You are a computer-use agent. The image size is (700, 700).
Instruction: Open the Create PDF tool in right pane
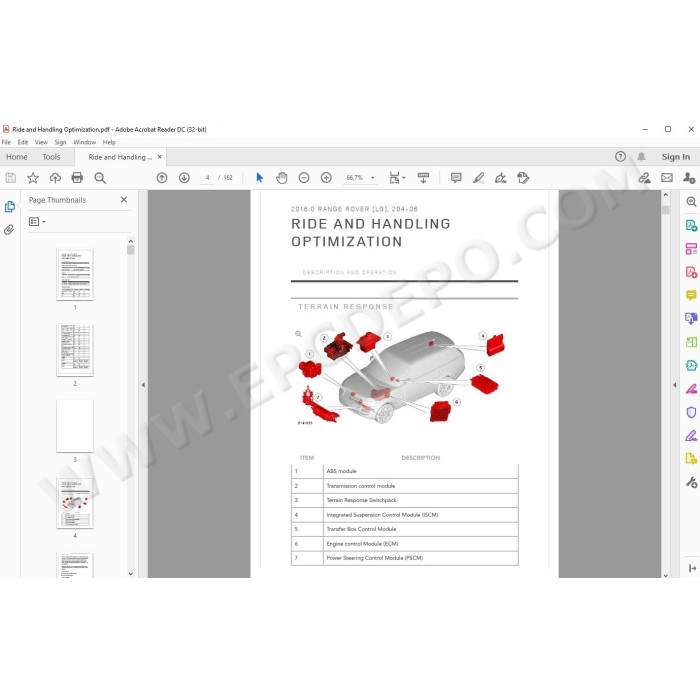tap(691, 272)
